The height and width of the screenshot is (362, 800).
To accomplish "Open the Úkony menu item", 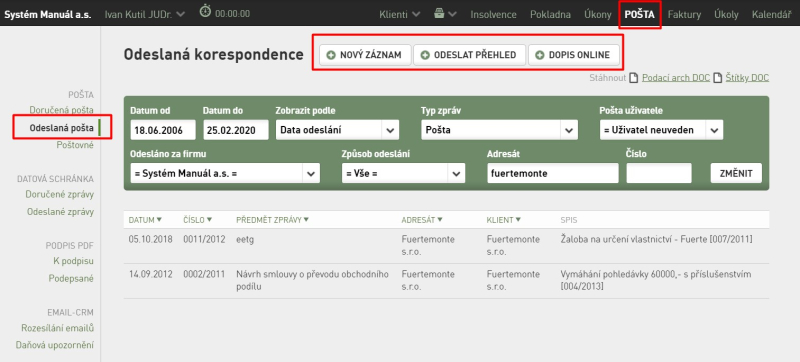I will click(x=597, y=14).
